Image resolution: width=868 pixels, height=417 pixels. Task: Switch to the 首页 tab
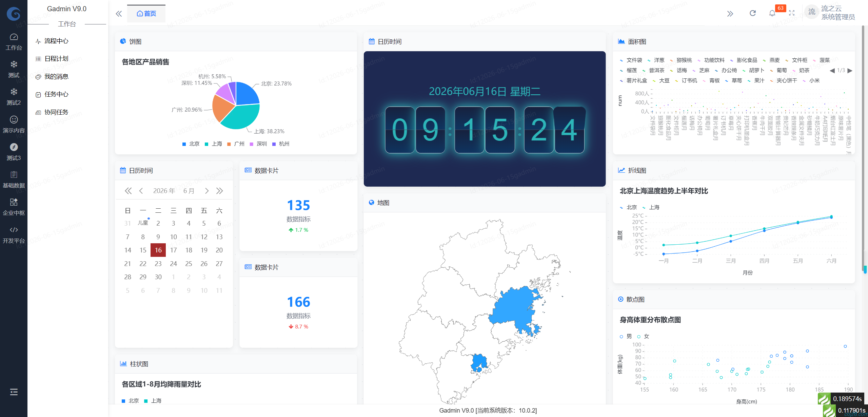click(x=146, y=14)
